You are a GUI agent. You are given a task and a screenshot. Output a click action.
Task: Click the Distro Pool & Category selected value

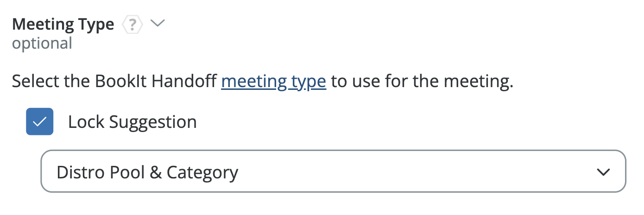pos(147,172)
